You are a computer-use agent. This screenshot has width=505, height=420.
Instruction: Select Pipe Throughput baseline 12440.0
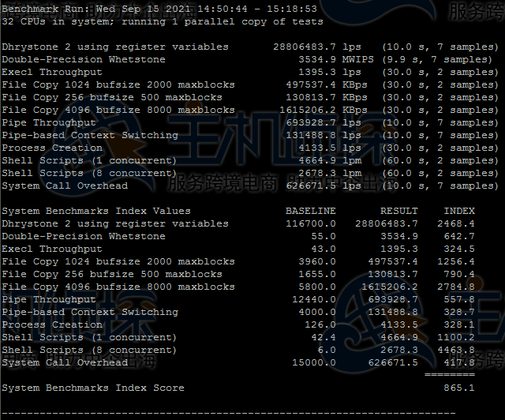pos(314,299)
